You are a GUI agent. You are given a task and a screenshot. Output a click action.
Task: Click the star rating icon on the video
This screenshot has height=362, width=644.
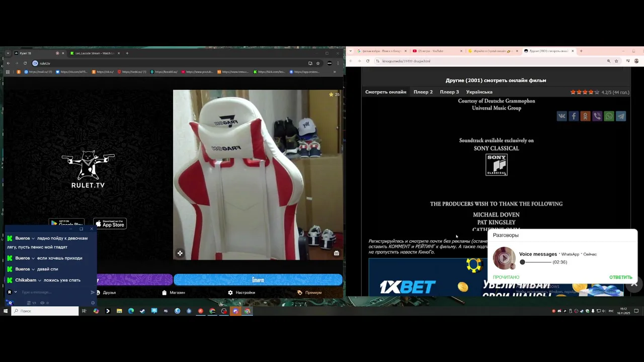coord(331,95)
